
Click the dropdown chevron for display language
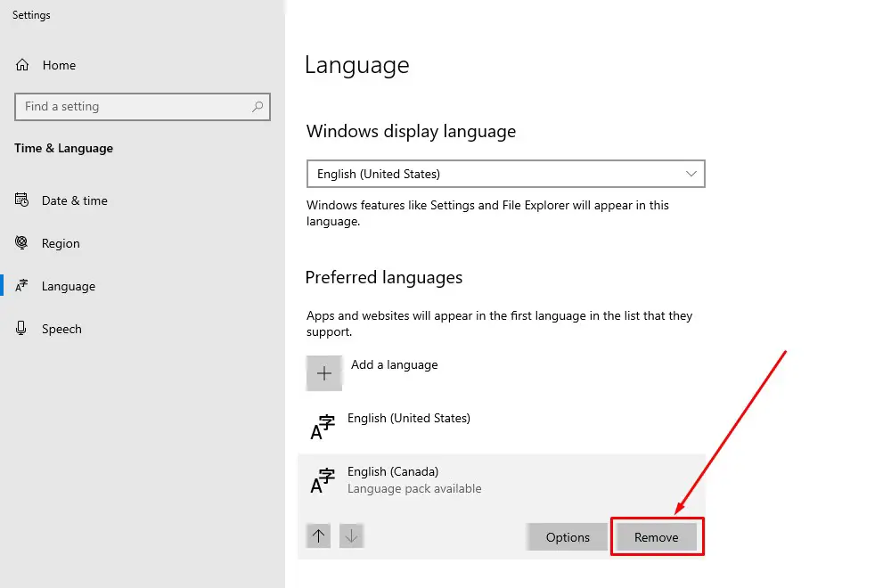pos(691,174)
